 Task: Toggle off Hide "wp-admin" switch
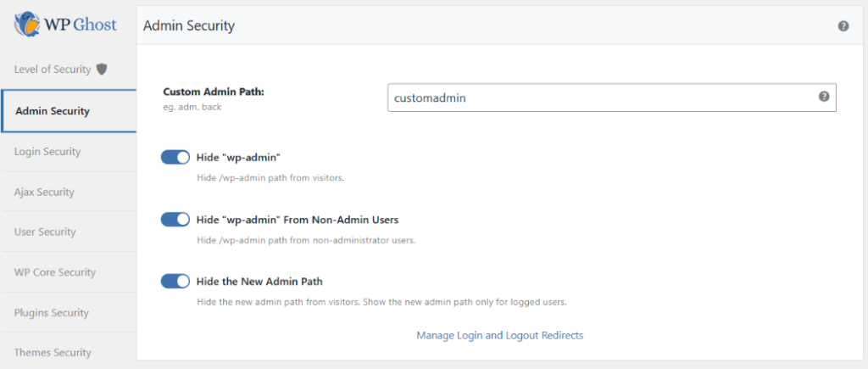(x=175, y=157)
